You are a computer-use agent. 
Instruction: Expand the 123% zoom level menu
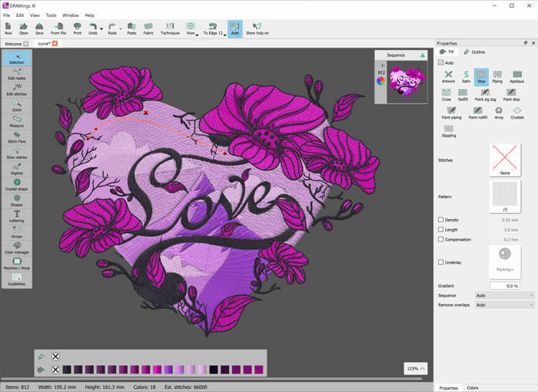pyautogui.click(x=416, y=369)
